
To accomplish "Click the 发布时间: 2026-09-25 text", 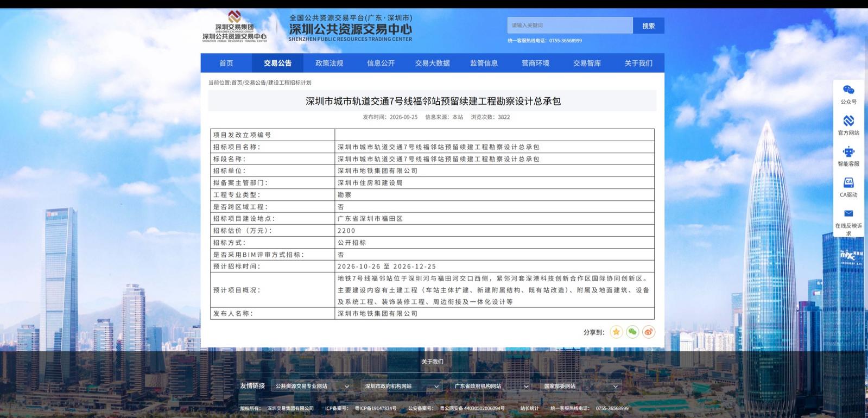I will (x=390, y=117).
